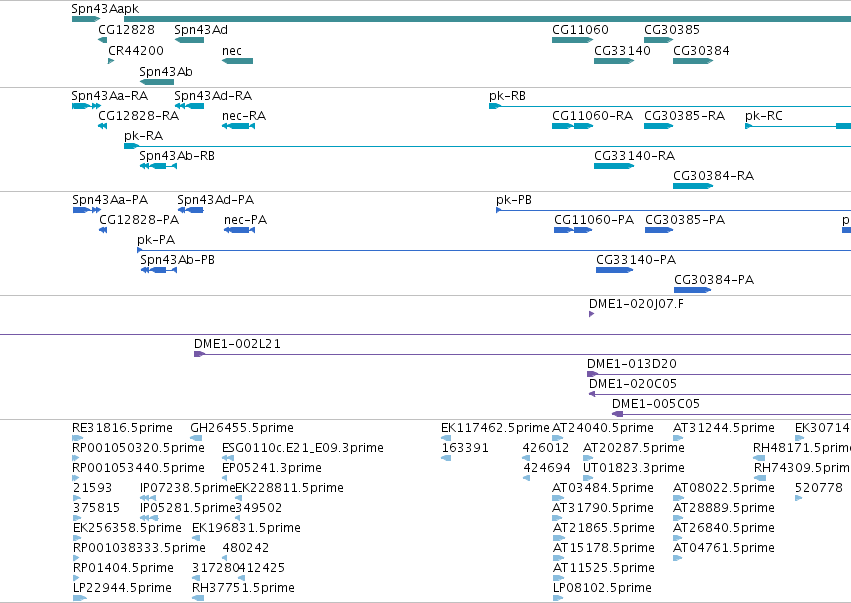Click the RE31816.5prime EST label
The height and width of the screenshot is (603, 851).
122,429
